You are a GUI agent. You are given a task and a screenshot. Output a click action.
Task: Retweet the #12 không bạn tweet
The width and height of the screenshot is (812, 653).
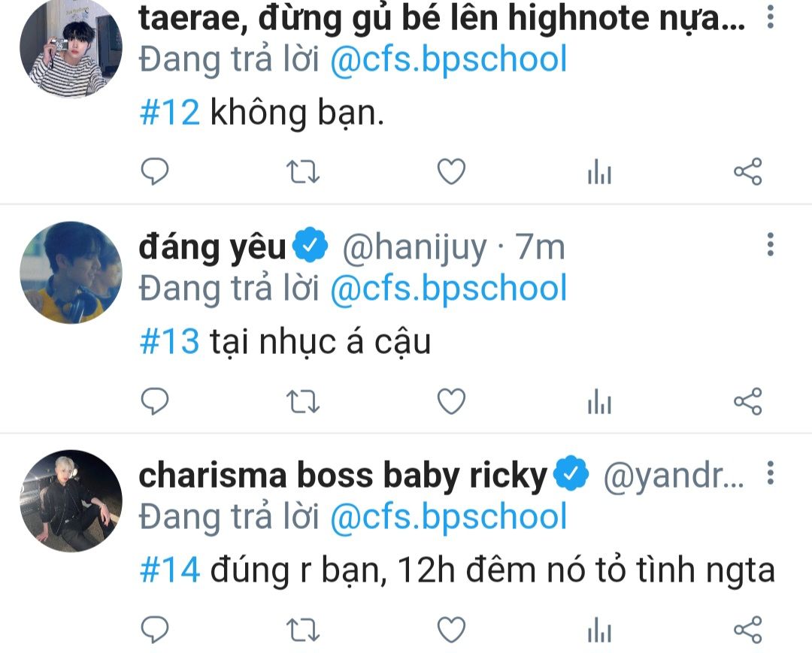(304, 172)
